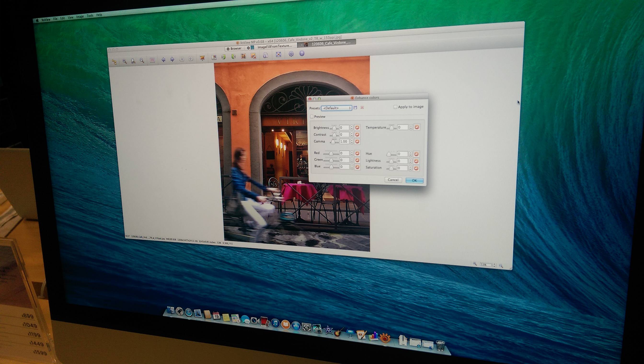Go to previous image with left arrow
The width and height of the screenshot is (644, 364).
click(x=163, y=59)
